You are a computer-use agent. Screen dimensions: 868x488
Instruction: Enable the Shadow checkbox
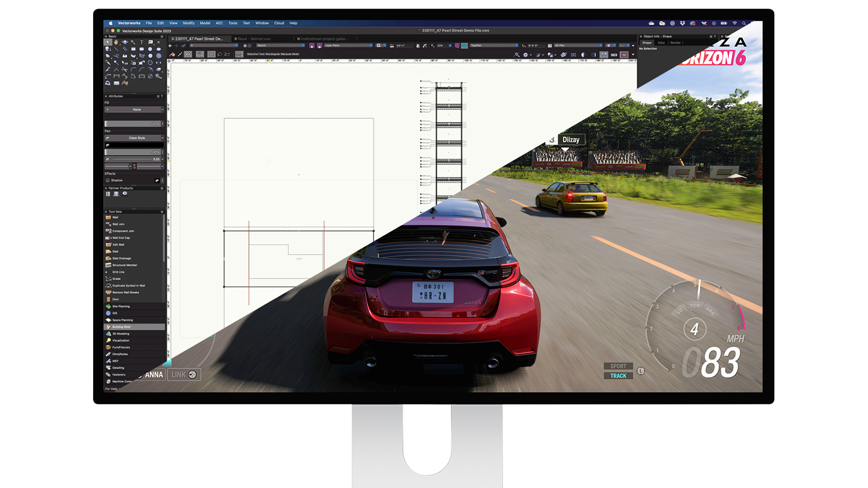point(108,180)
